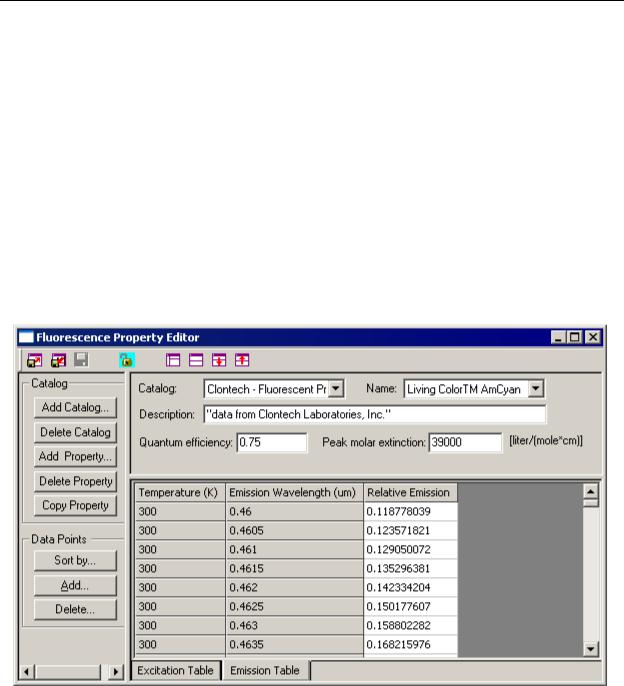
Task: Click the Relative Emission column header
Action: coord(410,493)
